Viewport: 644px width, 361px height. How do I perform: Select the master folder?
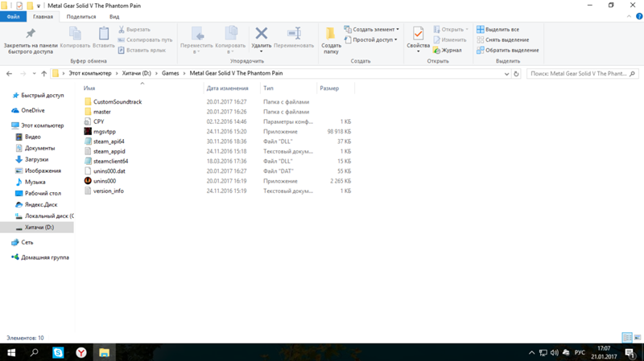[x=102, y=112]
